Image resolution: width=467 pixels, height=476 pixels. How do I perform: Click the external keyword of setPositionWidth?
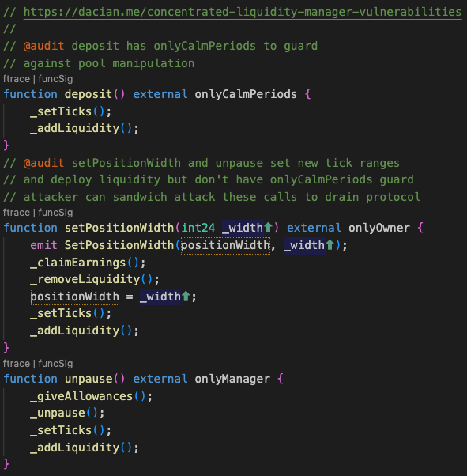(x=314, y=228)
